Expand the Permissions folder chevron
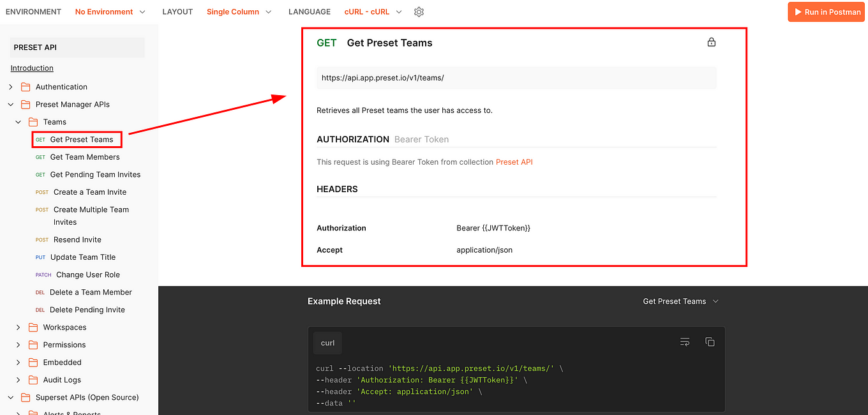 click(19, 345)
